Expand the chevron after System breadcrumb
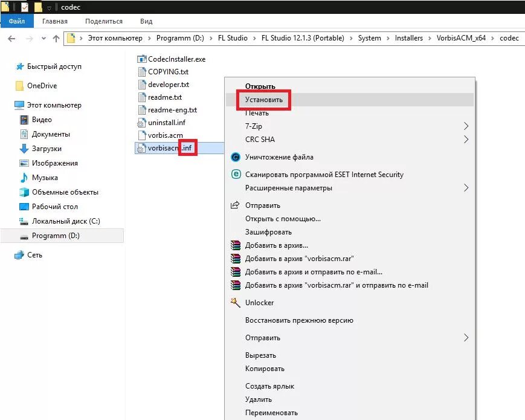Viewport: 525px width, 420px height. click(388, 38)
